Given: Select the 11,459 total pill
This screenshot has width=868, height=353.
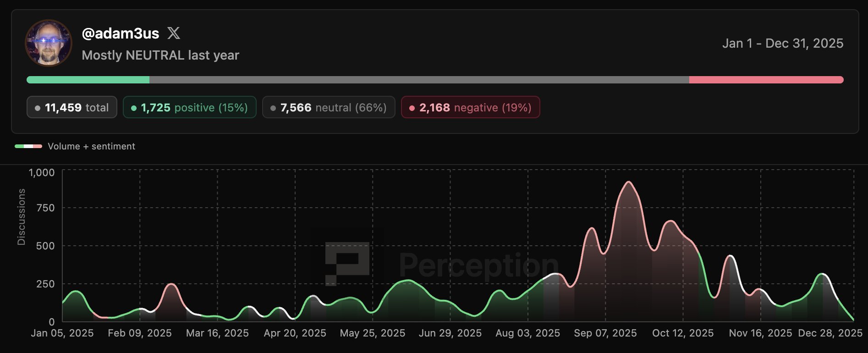Looking at the screenshot, I should pos(72,107).
